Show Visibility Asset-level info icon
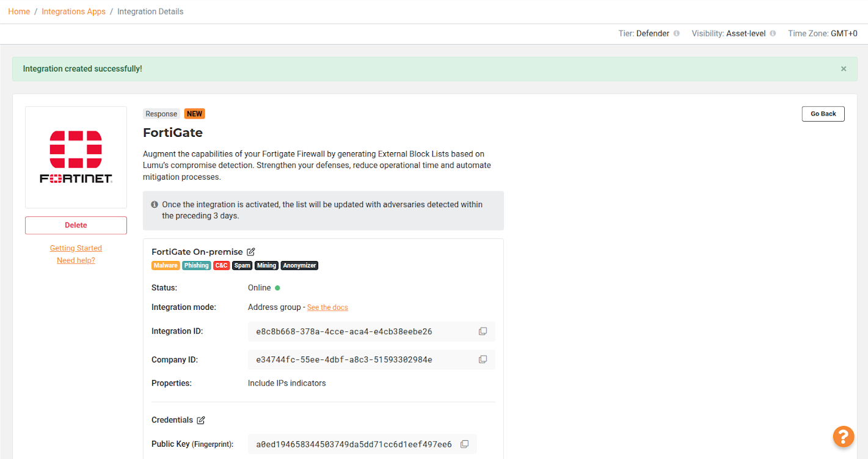The width and height of the screenshot is (868, 459). coord(773,34)
